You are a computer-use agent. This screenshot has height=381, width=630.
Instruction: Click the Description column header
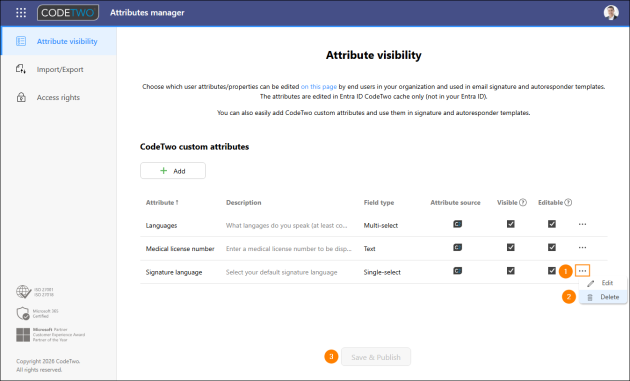pos(243,203)
